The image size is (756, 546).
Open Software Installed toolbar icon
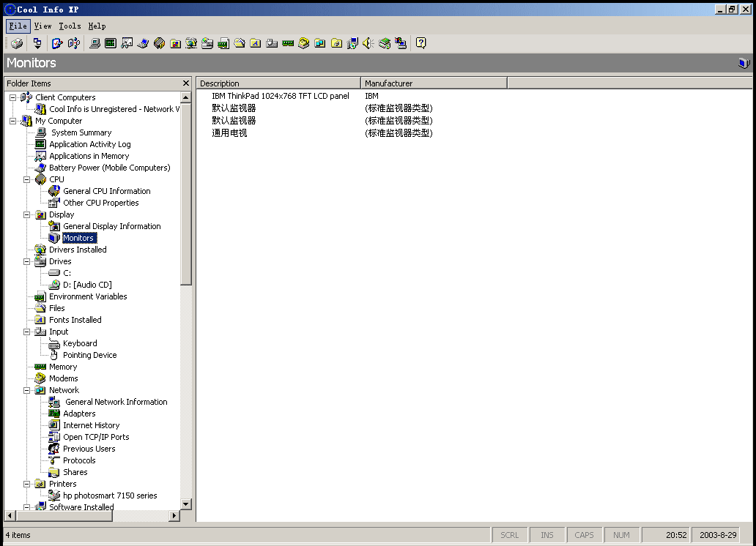tap(352, 43)
